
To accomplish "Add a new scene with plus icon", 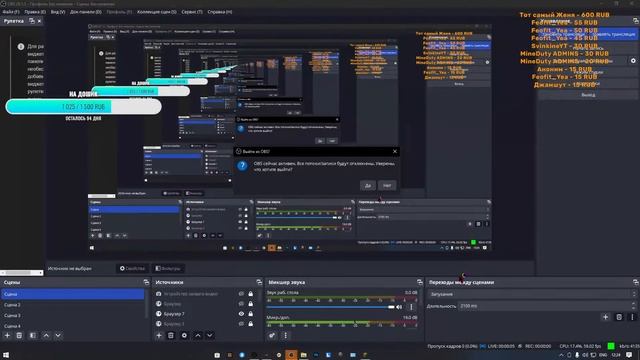I will point(7,336).
